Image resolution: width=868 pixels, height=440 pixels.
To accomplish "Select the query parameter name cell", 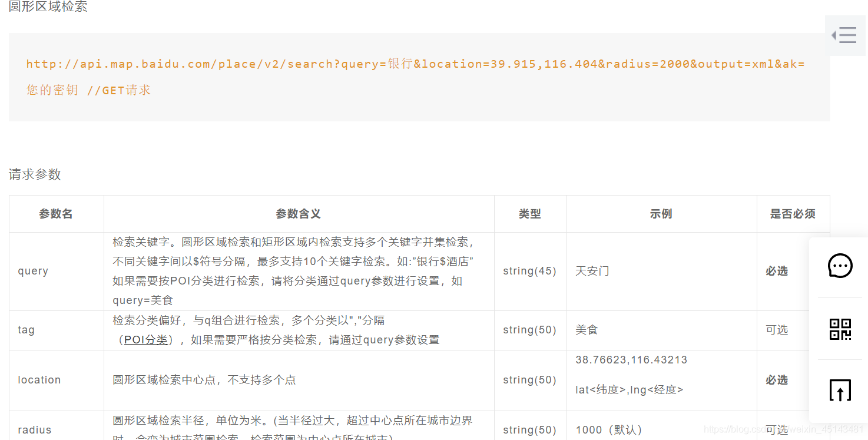I will point(57,272).
